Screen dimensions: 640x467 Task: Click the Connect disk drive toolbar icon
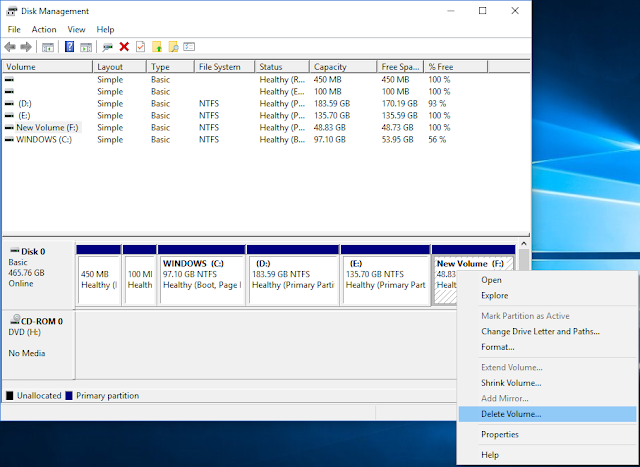click(108, 47)
